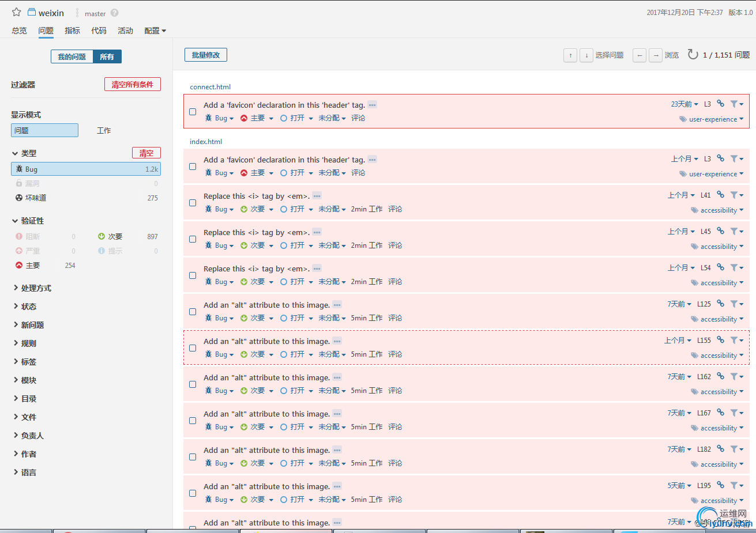Click the code smell icon in type filter
This screenshot has width=756, height=533.
point(19,198)
